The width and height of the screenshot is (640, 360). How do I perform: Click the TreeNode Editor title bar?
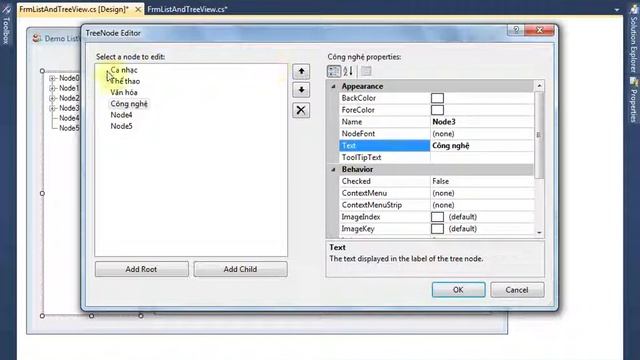[294, 33]
